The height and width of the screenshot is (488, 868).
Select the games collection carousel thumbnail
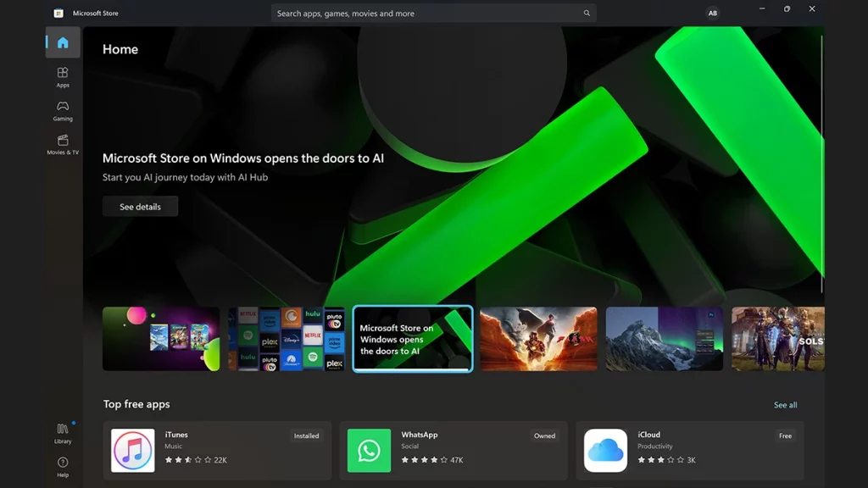click(161, 339)
